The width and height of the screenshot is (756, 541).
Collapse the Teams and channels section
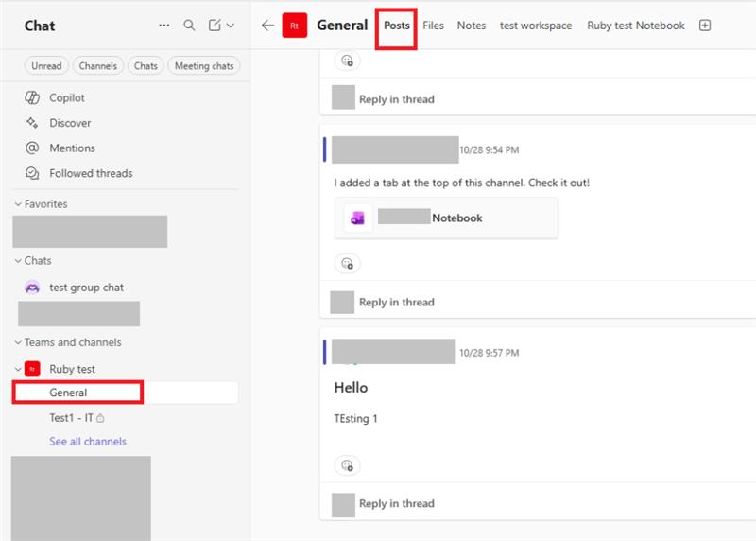[x=18, y=342]
